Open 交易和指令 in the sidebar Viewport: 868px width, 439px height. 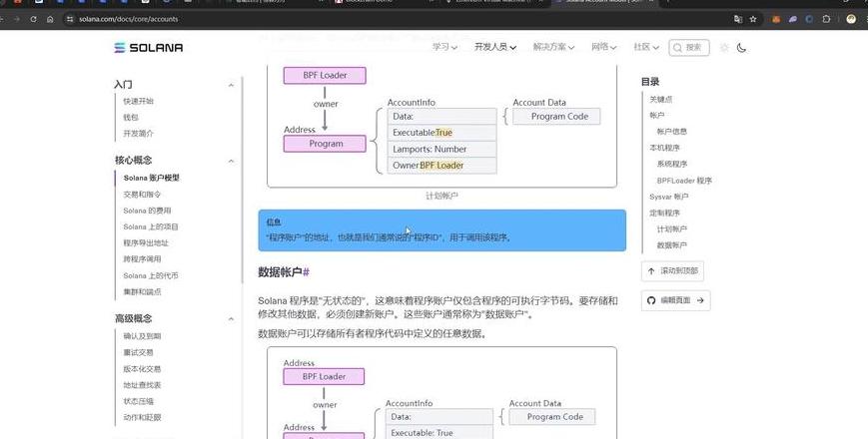pyautogui.click(x=142, y=195)
